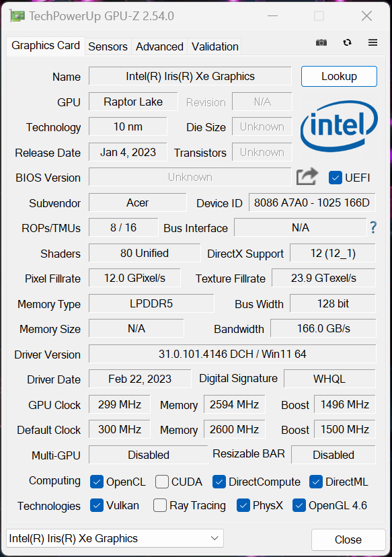This screenshot has height=557, width=392.
Task: Click the refresh icon in the toolbar
Action: click(347, 42)
